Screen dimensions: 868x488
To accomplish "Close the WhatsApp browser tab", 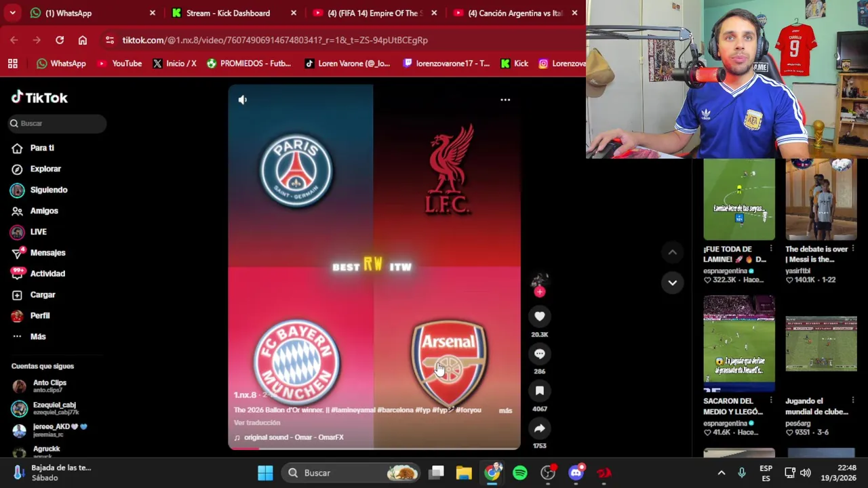I will [x=153, y=13].
